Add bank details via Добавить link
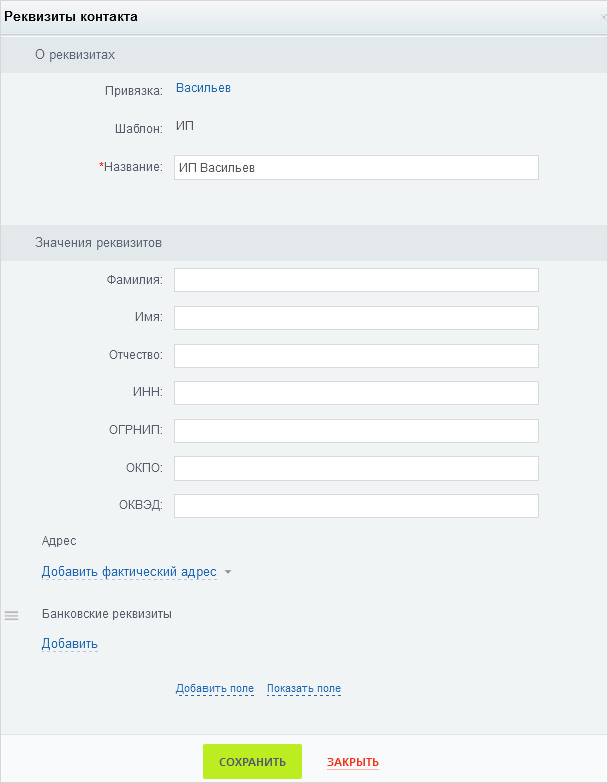This screenshot has width=608, height=783. (69, 644)
